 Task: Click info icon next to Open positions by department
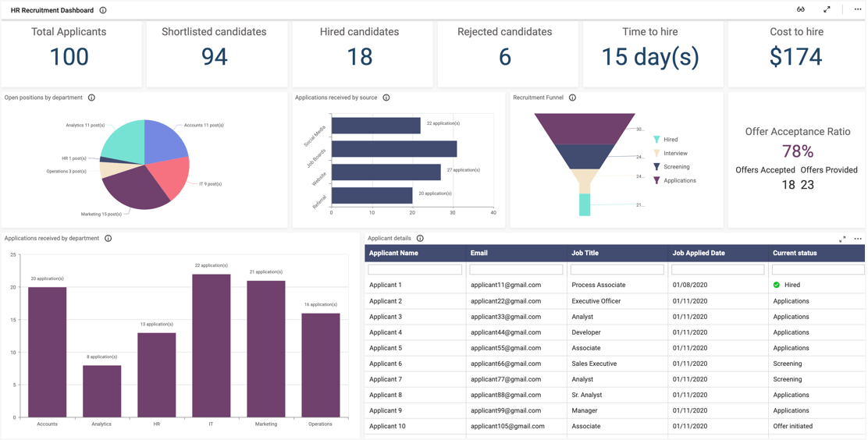click(x=91, y=98)
